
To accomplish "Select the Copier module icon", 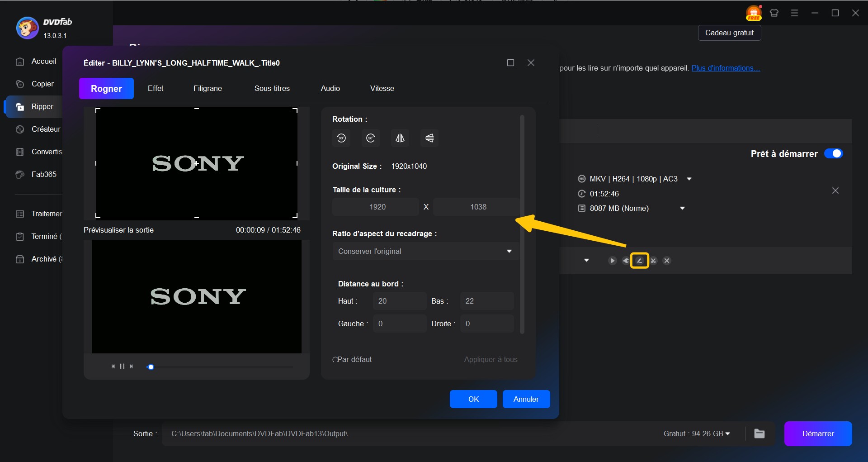I will (x=20, y=84).
